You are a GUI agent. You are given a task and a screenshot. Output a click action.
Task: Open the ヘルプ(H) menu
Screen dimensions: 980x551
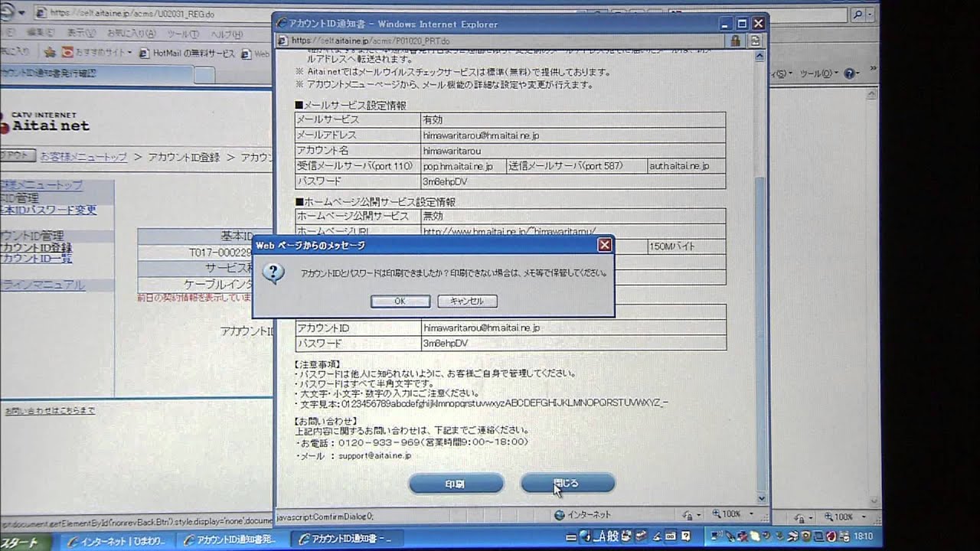click(227, 34)
